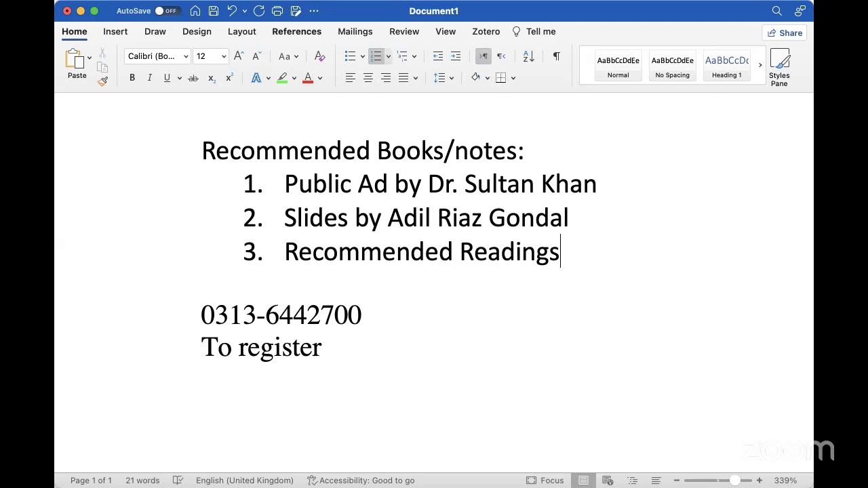This screenshot has width=868, height=488.
Task: Toggle Italic formatting
Action: coord(149,78)
